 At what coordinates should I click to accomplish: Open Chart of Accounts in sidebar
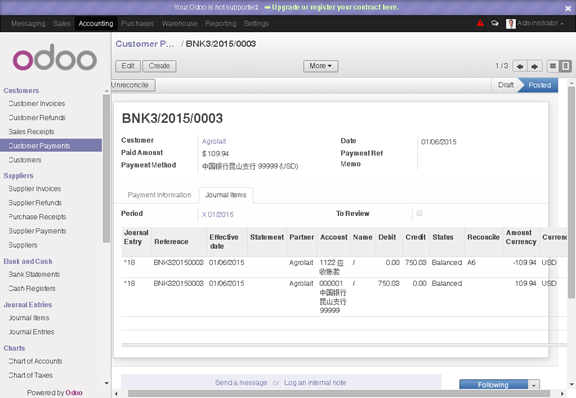35,361
